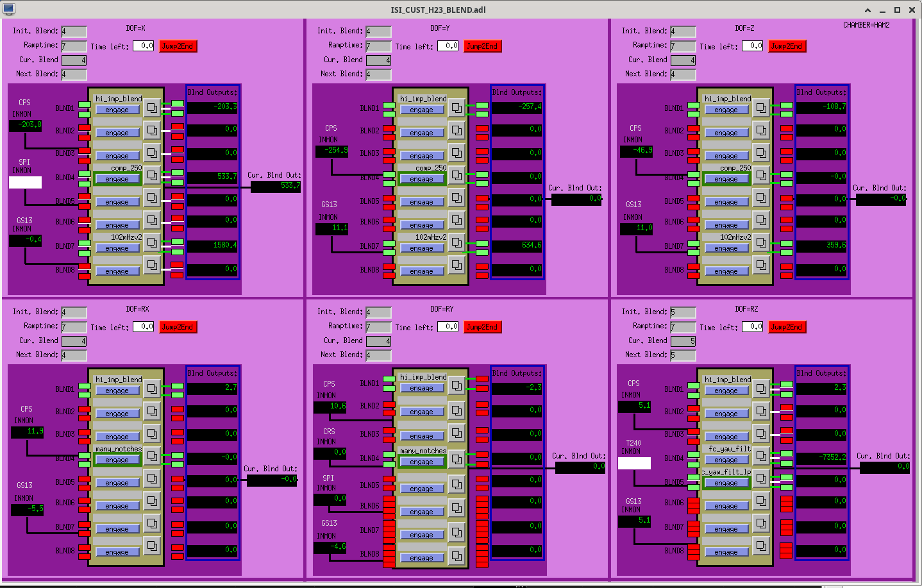This screenshot has width=922, height=588.
Task: Click the Ramptime field in DOF=RX
Action: 74,327
